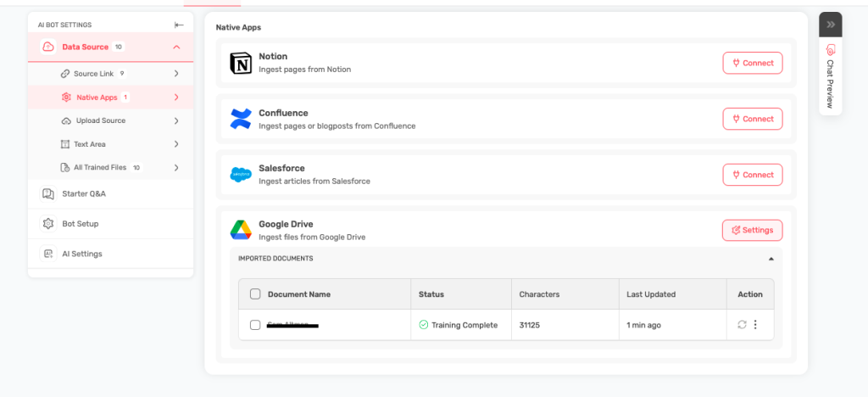Click the Action column header

(x=750, y=294)
